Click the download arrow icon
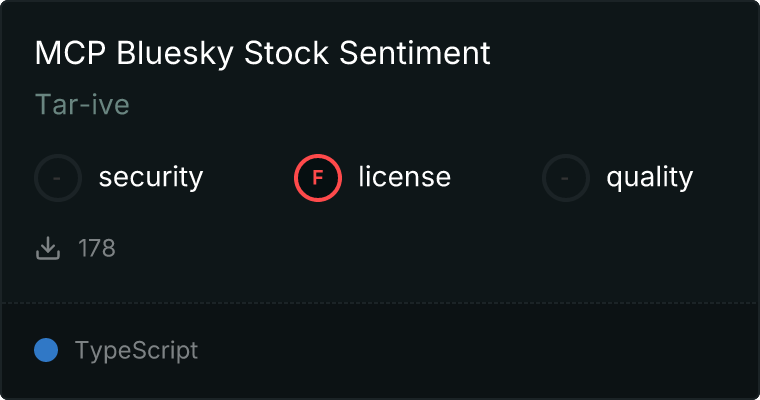Viewport: 760px width, 400px height. point(48,248)
